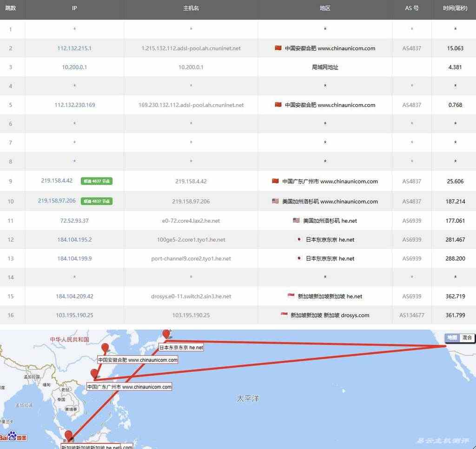Open IP link 112.132.215.1
Image resolution: width=476 pixels, height=449 pixels.
(74, 48)
